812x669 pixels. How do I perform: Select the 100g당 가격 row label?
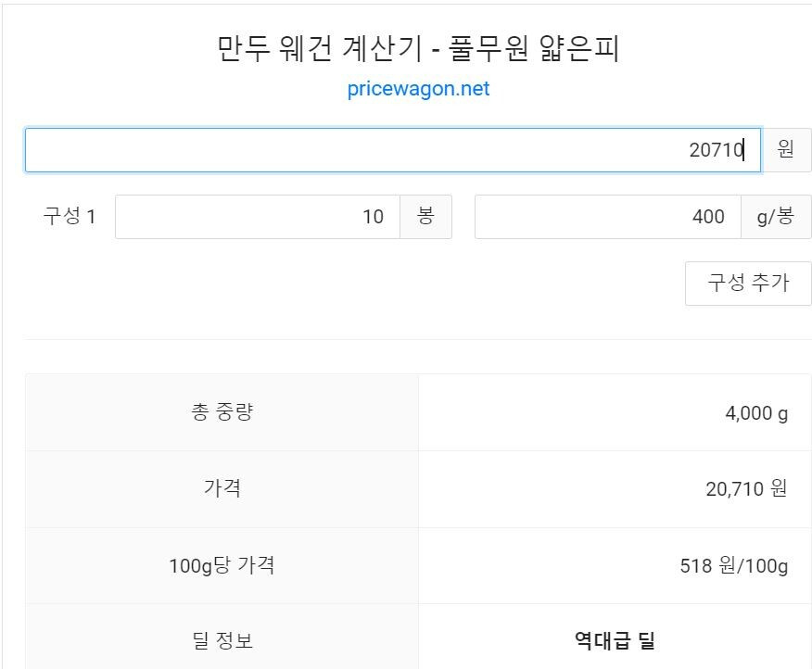pos(222,565)
